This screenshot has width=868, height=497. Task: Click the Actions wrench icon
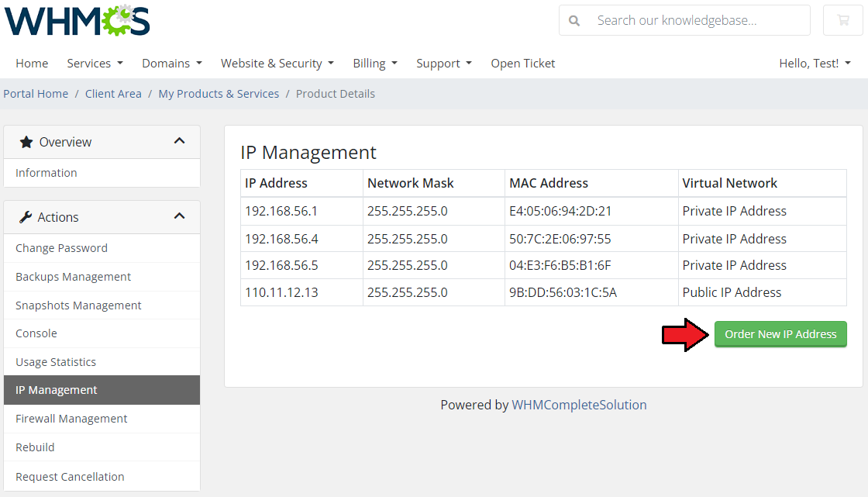point(26,217)
